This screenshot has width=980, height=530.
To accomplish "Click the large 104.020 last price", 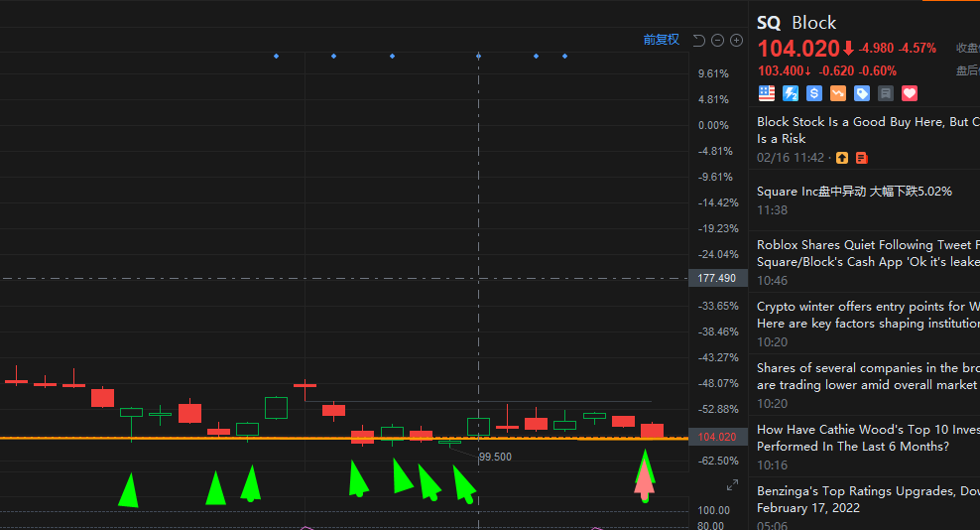I will [x=798, y=49].
